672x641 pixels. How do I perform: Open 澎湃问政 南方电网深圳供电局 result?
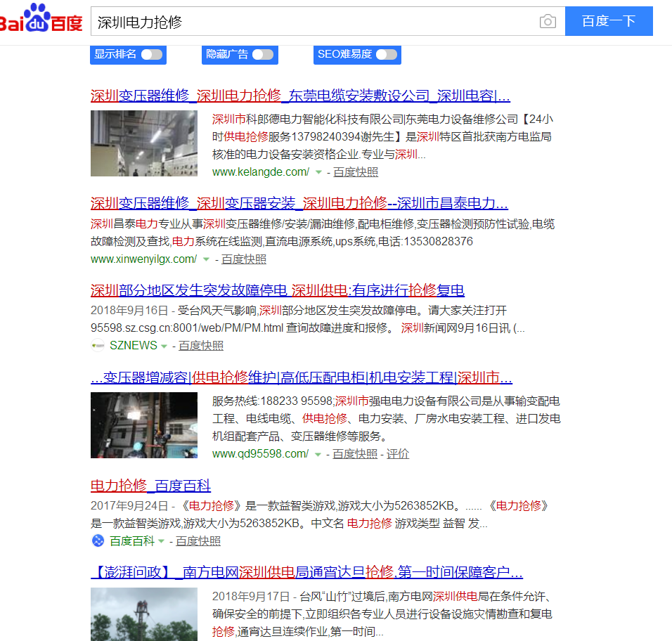pos(306,572)
